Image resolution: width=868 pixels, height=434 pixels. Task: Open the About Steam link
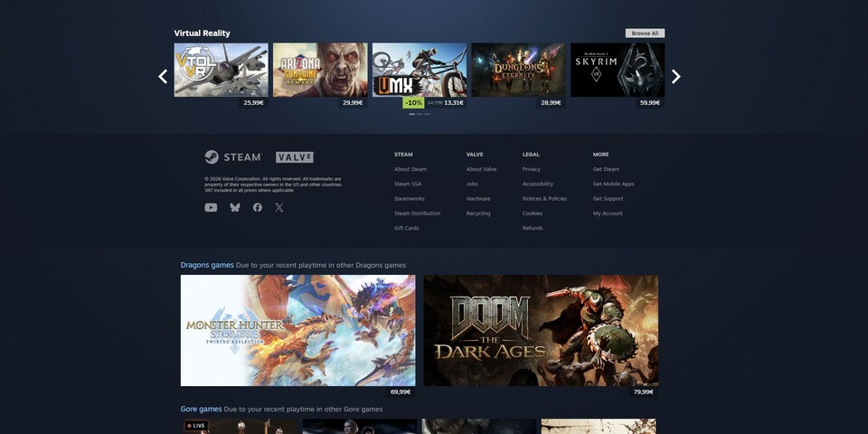pyautogui.click(x=410, y=169)
